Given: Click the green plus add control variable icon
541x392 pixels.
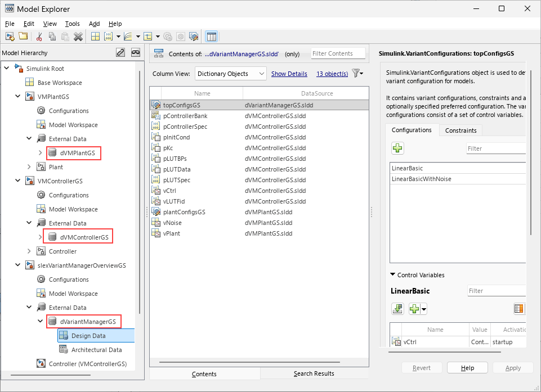Looking at the screenshot, I should point(414,309).
